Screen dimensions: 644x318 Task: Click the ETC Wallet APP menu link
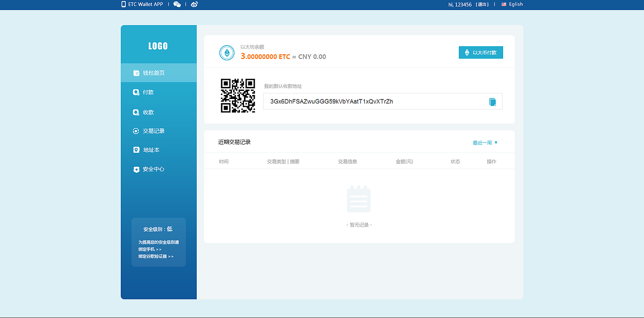tap(145, 4)
